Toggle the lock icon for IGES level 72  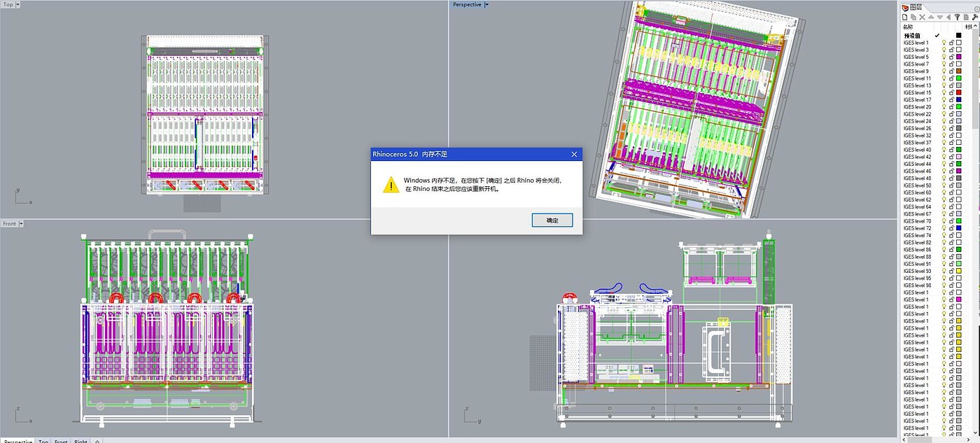[x=951, y=228]
